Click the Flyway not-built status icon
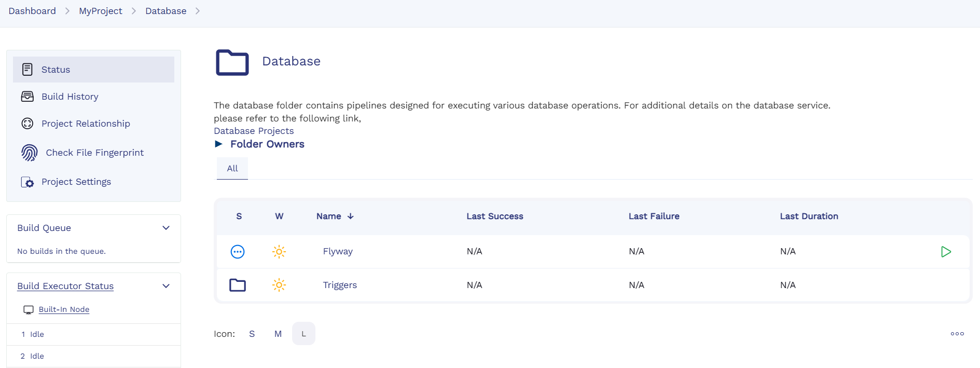This screenshot has width=980, height=368. [238, 252]
